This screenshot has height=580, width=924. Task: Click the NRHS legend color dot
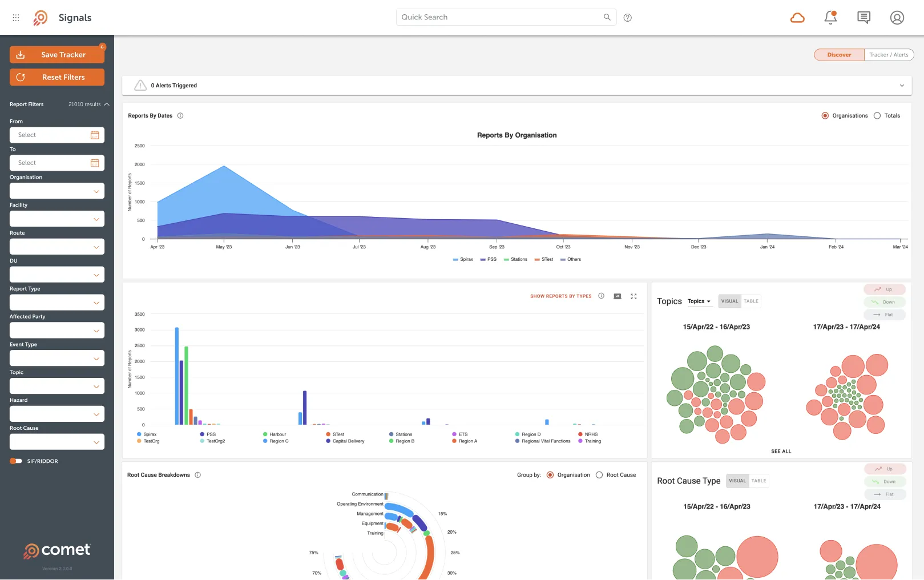[580, 434]
